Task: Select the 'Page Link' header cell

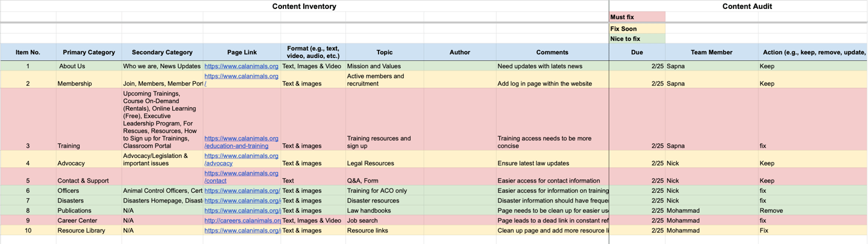Action: (x=242, y=52)
